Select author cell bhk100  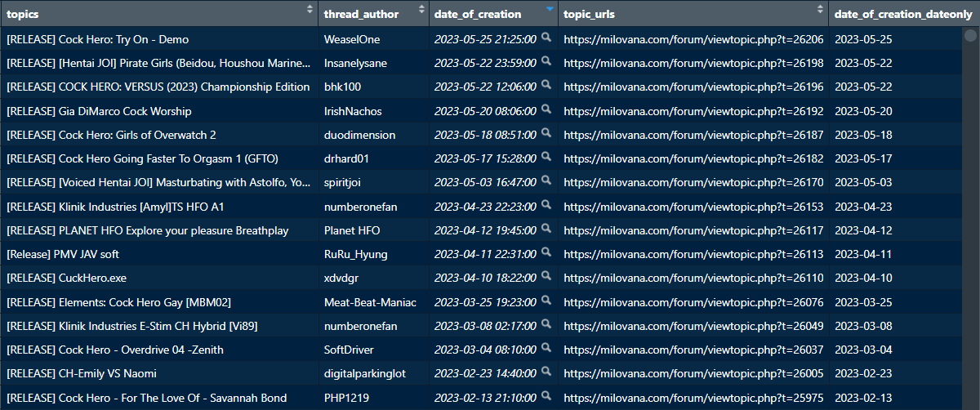point(373,87)
